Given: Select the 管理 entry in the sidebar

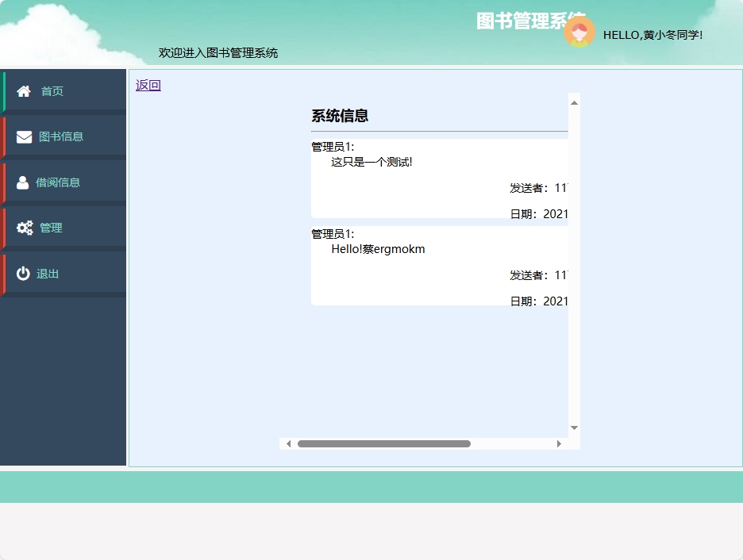Looking at the screenshot, I should [x=49, y=227].
